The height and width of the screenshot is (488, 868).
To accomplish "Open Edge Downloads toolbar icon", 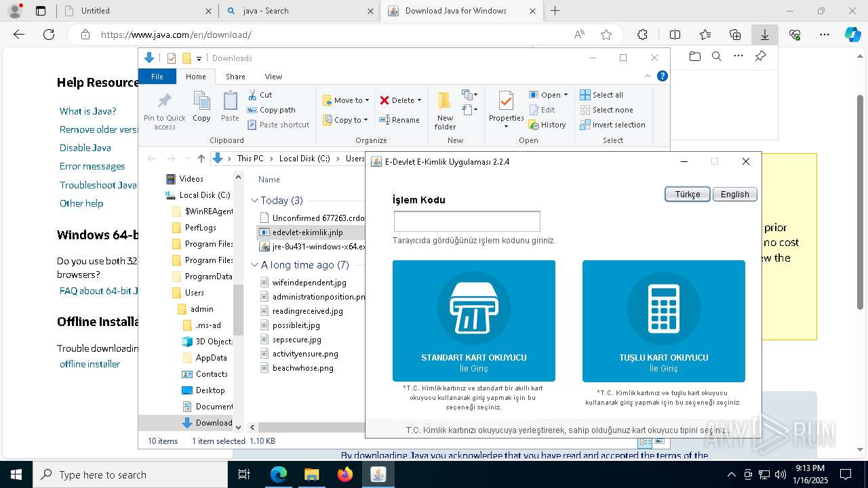I will [x=765, y=35].
